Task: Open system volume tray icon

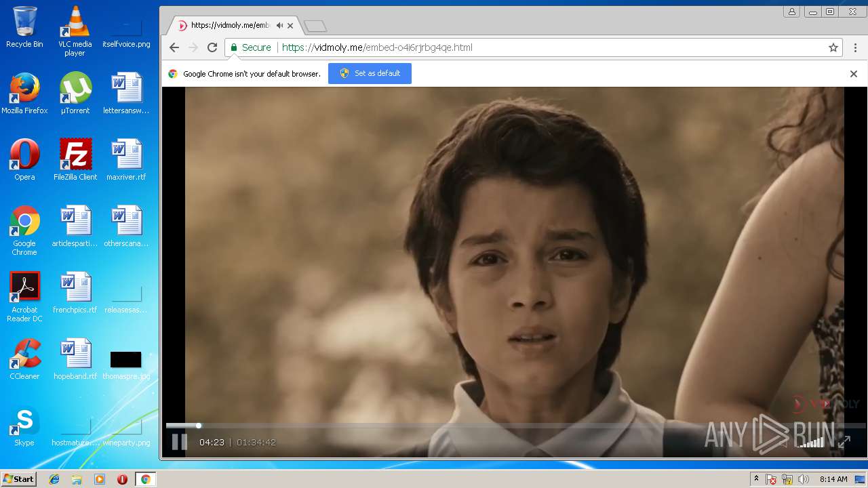Action: tap(804, 479)
